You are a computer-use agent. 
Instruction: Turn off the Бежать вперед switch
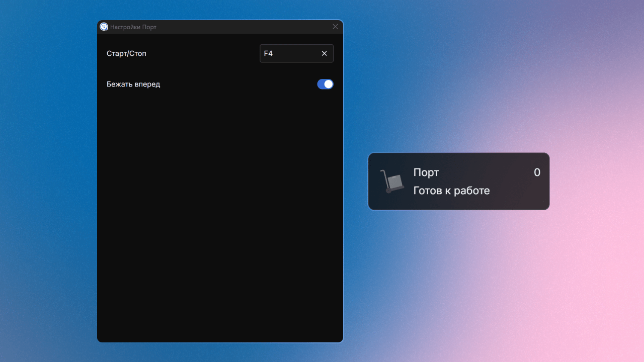click(325, 84)
